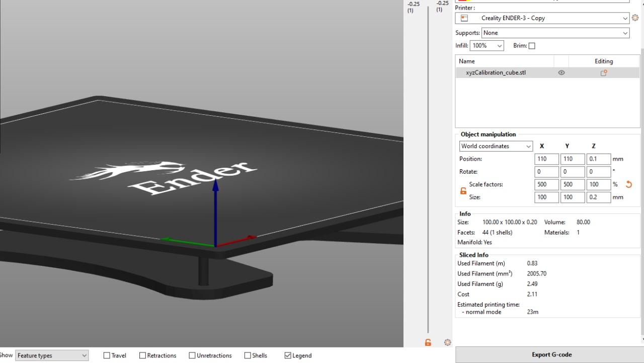Click the Name column header
This screenshot has width=644, height=363.
505,61
